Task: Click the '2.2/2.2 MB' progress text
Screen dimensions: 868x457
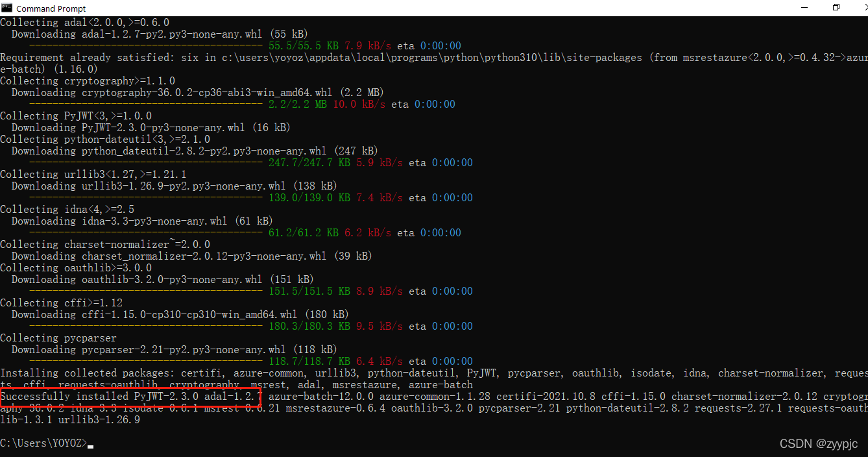Action: point(298,105)
